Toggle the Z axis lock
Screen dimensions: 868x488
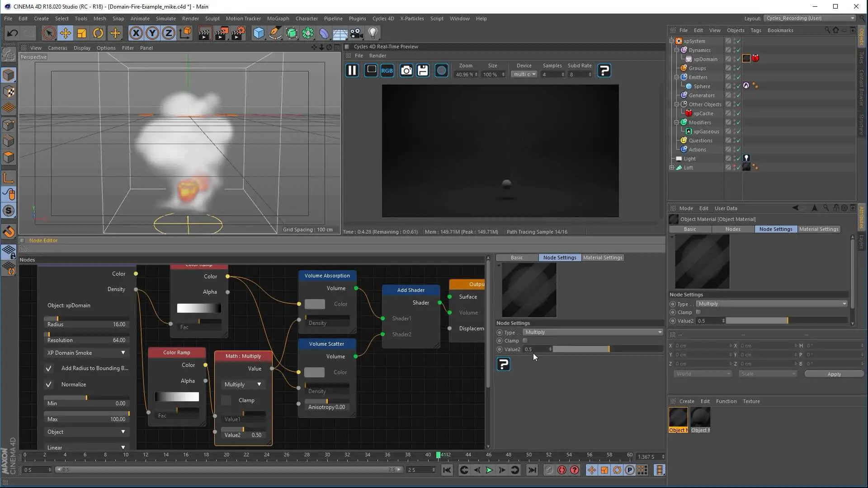169,33
